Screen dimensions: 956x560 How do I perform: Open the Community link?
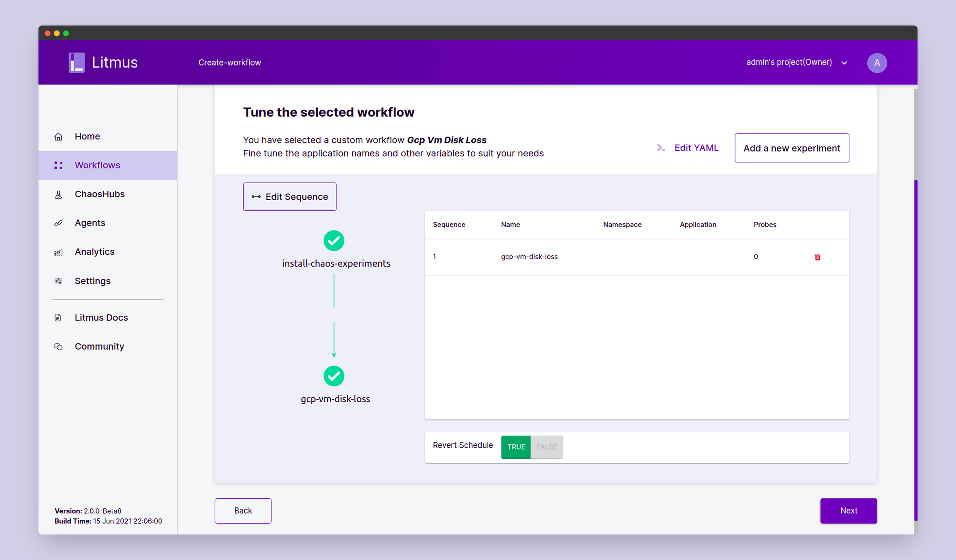coord(108,346)
